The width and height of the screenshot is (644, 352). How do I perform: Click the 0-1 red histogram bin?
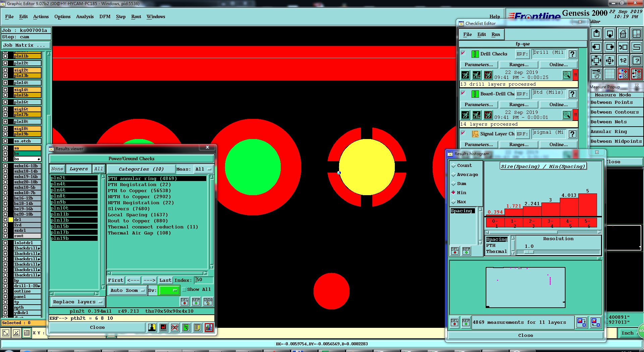point(495,223)
